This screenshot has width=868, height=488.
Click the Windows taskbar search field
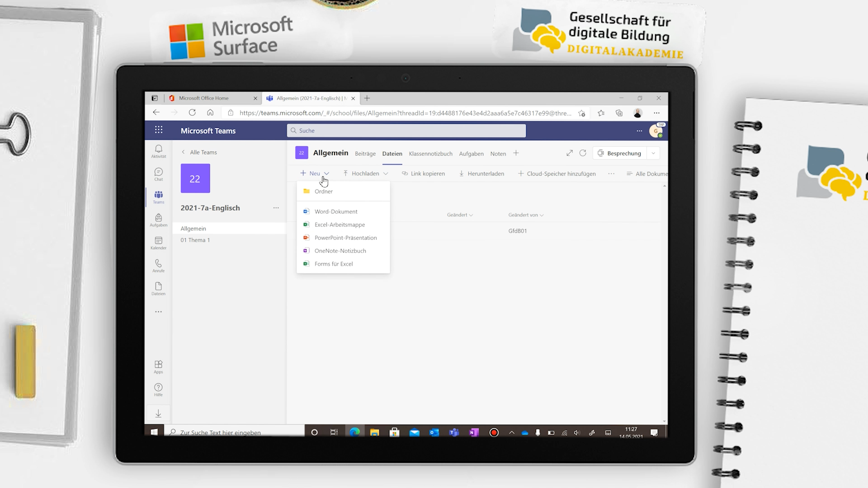point(234,432)
